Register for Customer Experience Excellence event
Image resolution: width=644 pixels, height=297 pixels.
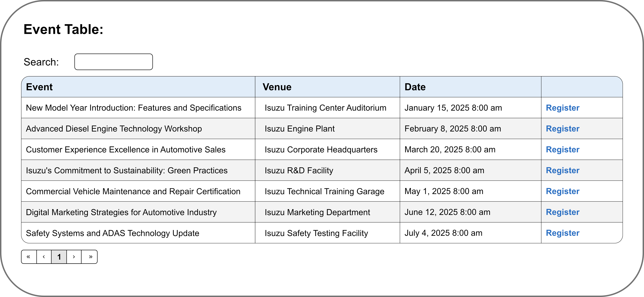pyautogui.click(x=563, y=150)
